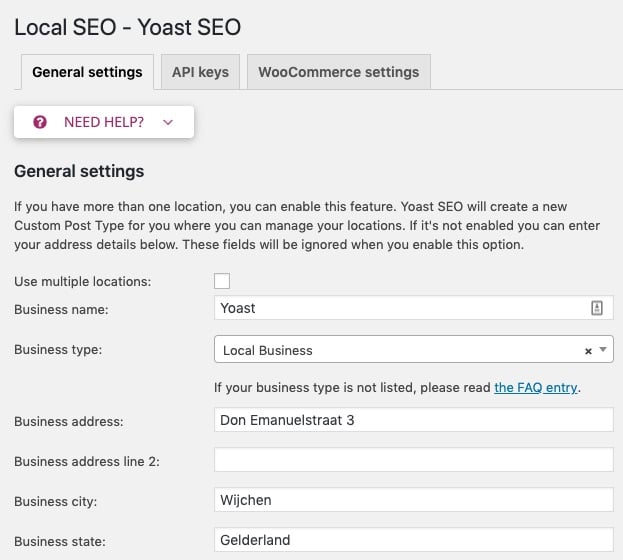Click the 'Use multiple locations:' label
The width and height of the screenshot is (623, 560).
coord(83,282)
